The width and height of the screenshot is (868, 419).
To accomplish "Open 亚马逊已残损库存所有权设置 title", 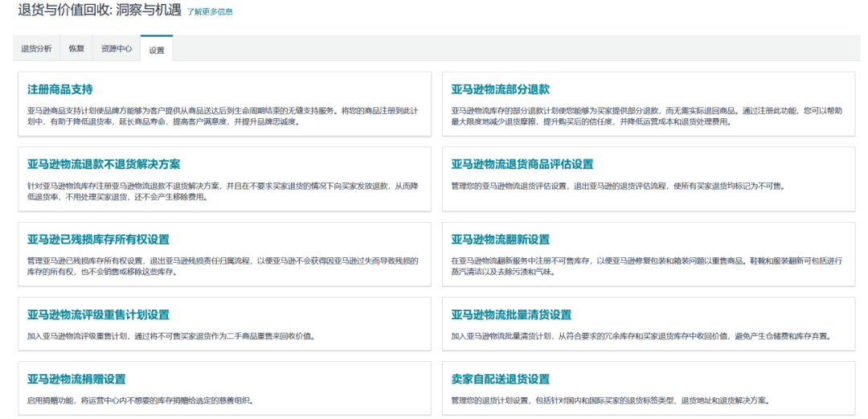I will [x=98, y=240].
